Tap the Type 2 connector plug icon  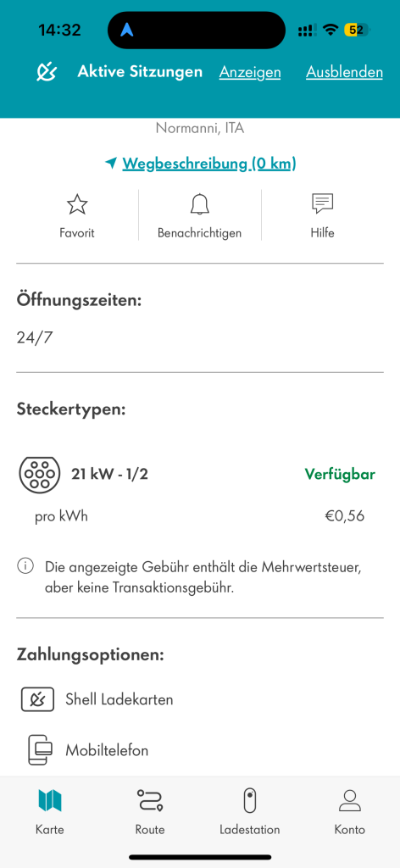click(39, 475)
